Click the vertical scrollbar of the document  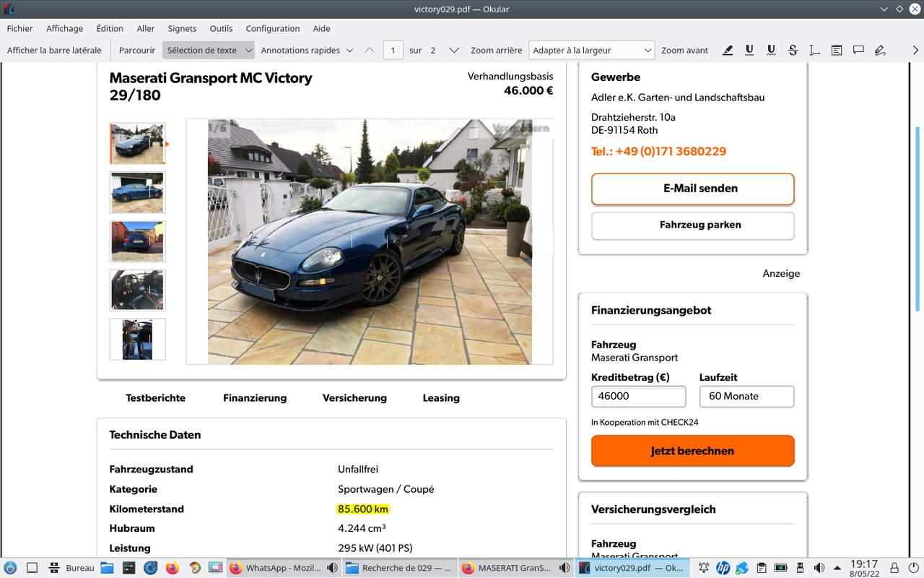(x=918, y=219)
